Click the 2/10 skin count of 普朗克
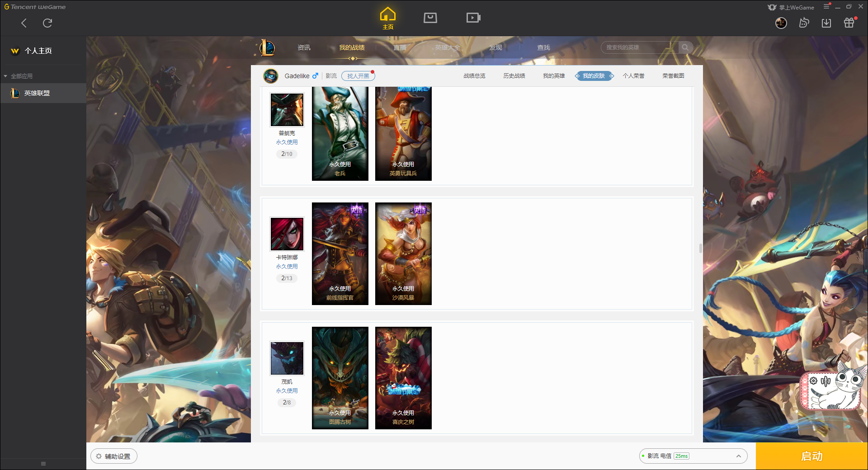868x470 pixels. point(287,154)
